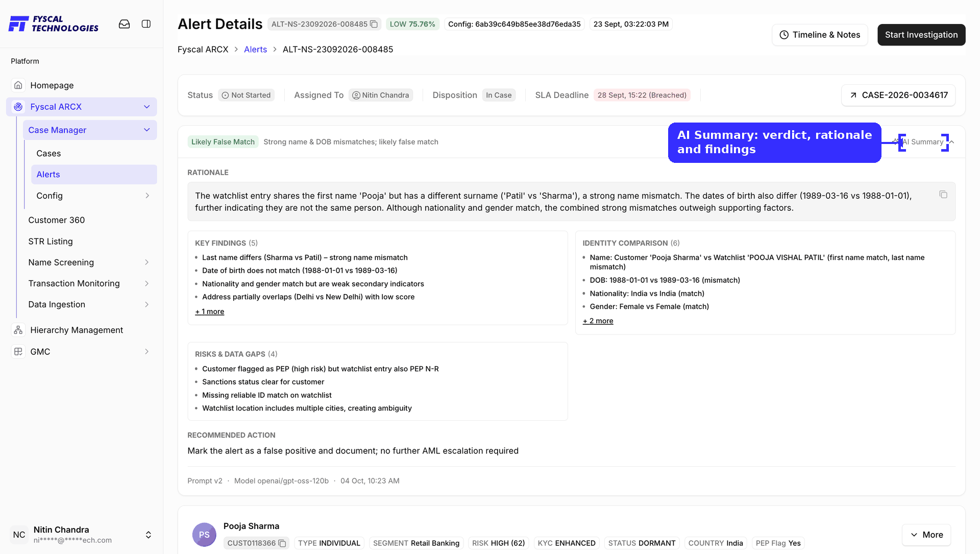The image size is (980, 554).
Task: Open the inbox tray icon
Action: pos(124,24)
